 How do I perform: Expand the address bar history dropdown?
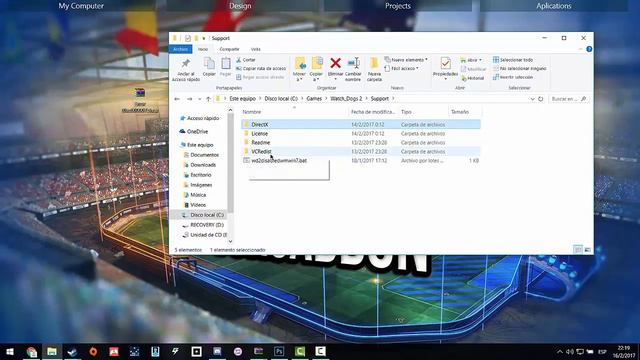[532, 99]
